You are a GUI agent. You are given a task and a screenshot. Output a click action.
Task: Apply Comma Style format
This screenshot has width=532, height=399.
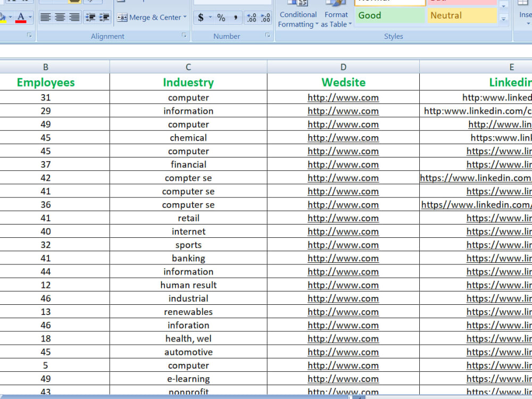pyautogui.click(x=235, y=18)
